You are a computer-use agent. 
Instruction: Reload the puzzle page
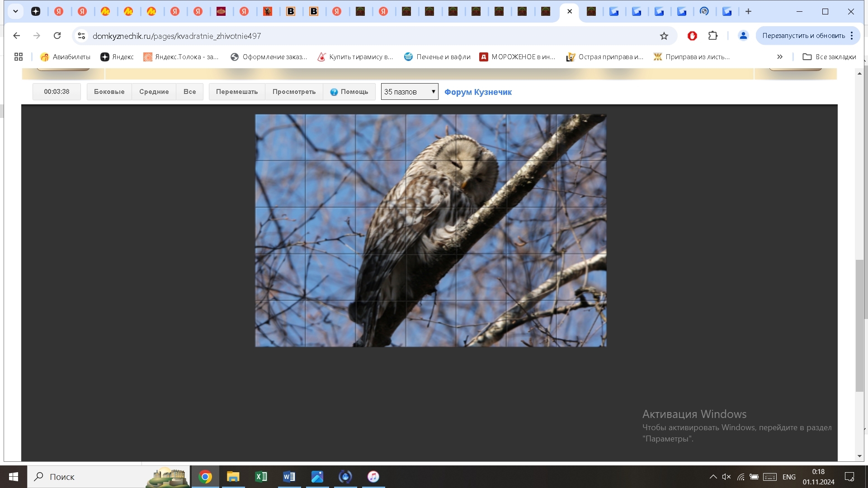point(57,36)
